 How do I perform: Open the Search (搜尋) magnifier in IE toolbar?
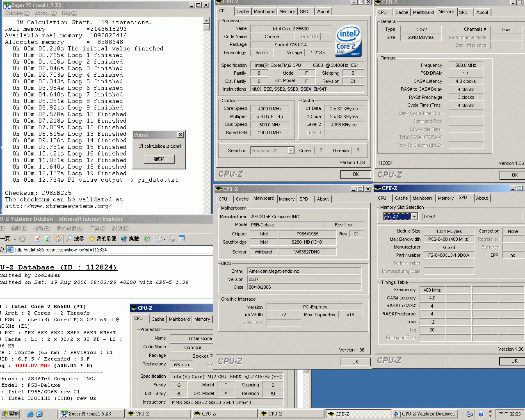point(75,239)
